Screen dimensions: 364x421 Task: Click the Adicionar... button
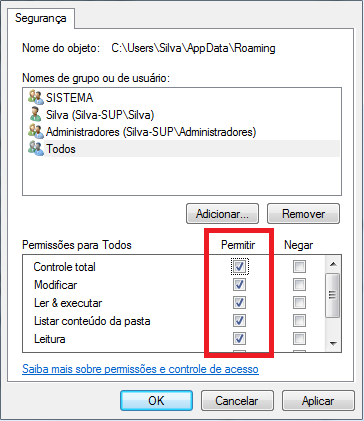pyautogui.click(x=222, y=214)
